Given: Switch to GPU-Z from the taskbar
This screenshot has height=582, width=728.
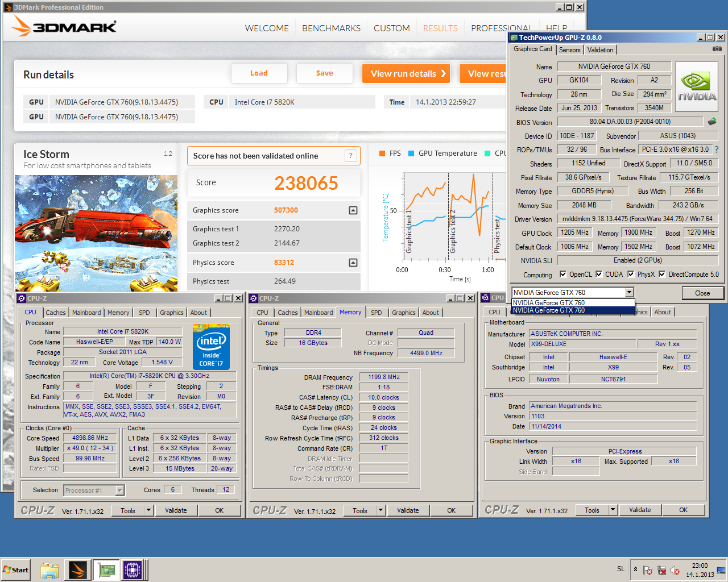Looking at the screenshot, I should point(105,570).
